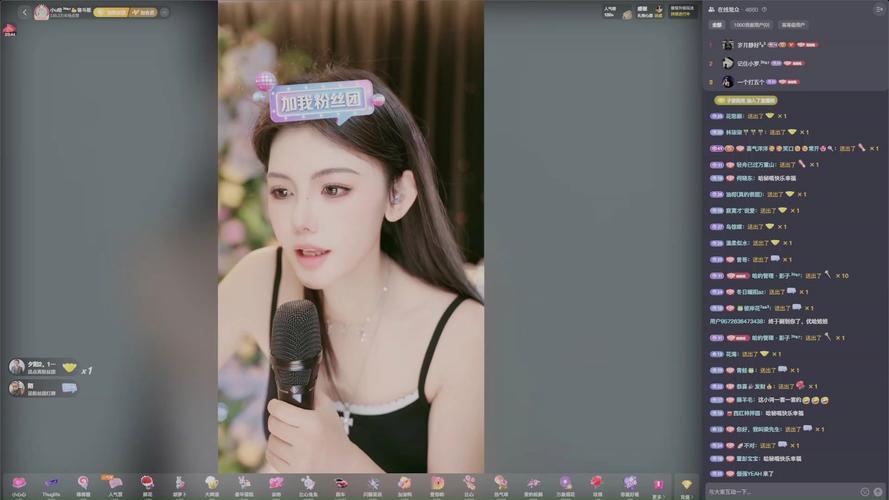Image resolution: width=889 pixels, height=500 pixels.
Task: Switch to the 1000贡献用户 tab
Action: coord(751,25)
